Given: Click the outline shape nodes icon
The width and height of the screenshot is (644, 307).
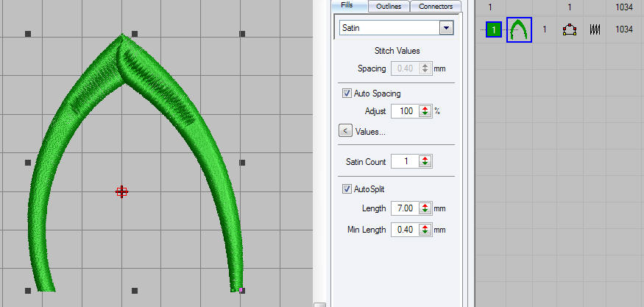Looking at the screenshot, I should [x=569, y=30].
